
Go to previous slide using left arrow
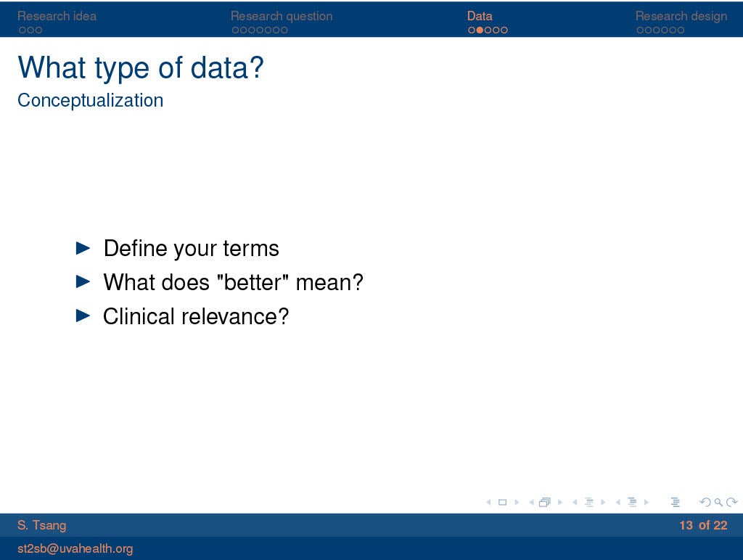[x=488, y=502]
